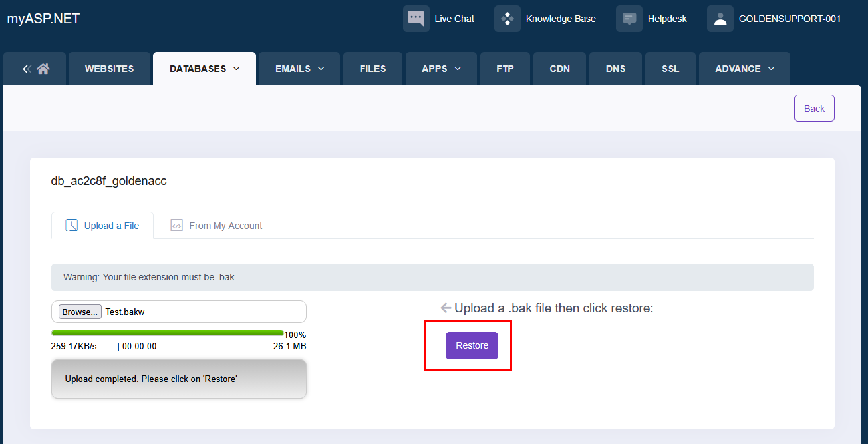Click the Browse... file button
The height and width of the screenshot is (444, 868).
coord(80,312)
